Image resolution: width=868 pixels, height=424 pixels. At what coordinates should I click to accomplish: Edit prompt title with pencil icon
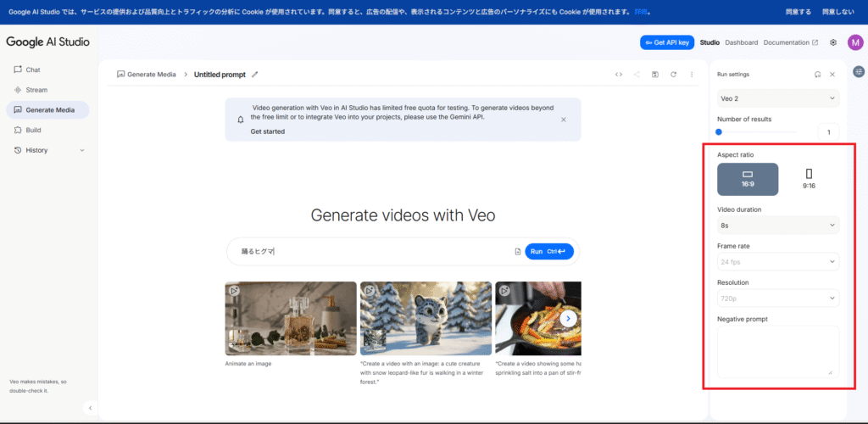(254, 74)
